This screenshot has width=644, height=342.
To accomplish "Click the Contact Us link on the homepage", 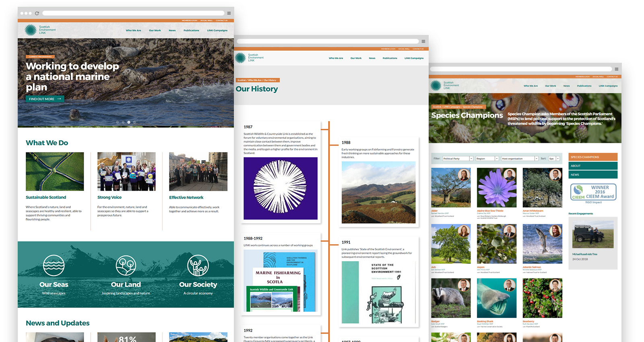I will 221,21.
